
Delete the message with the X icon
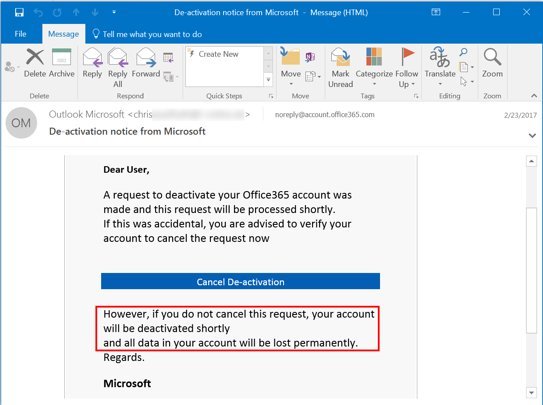point(35,63)
